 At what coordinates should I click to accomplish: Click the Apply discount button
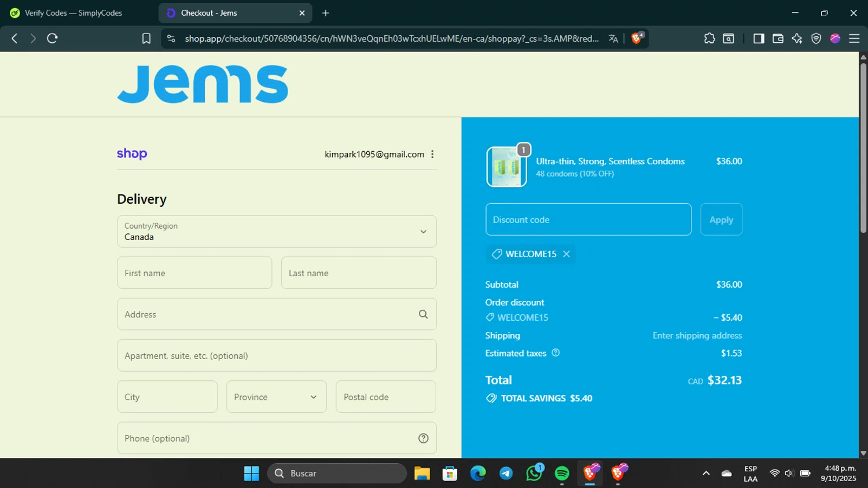[x=721, y=219]
